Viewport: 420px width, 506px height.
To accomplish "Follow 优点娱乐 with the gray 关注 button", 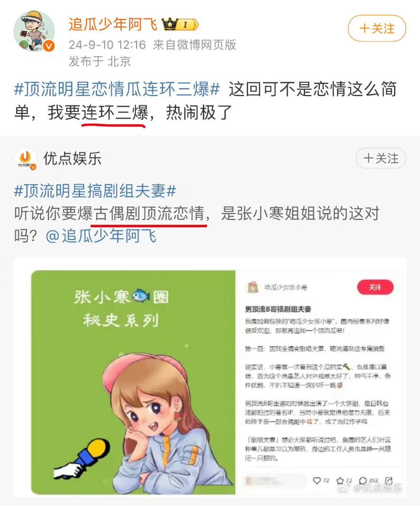I will click(x=381, y=159).
